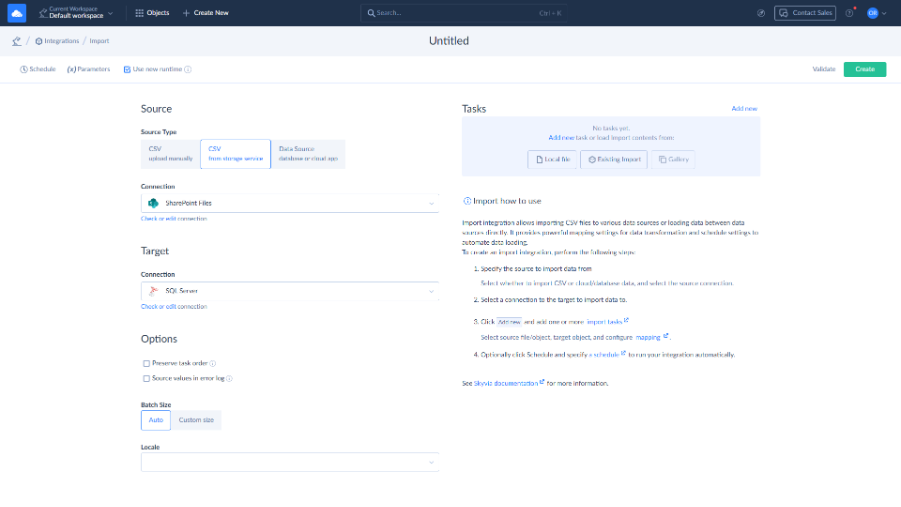Screen dimensions: 901x507
Task: Click the info icon beside Use new runtime
Action: point(188,70)
